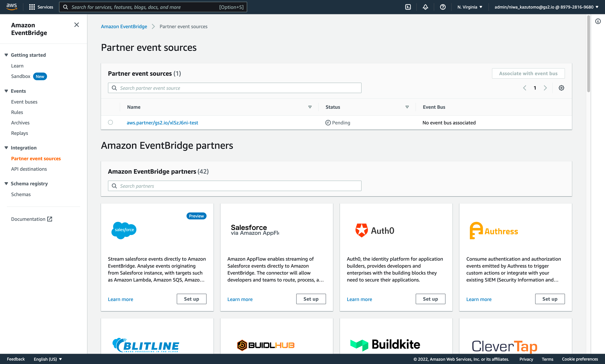Click Amazon EventBridge breadcrumb link

tap(124, 26)
